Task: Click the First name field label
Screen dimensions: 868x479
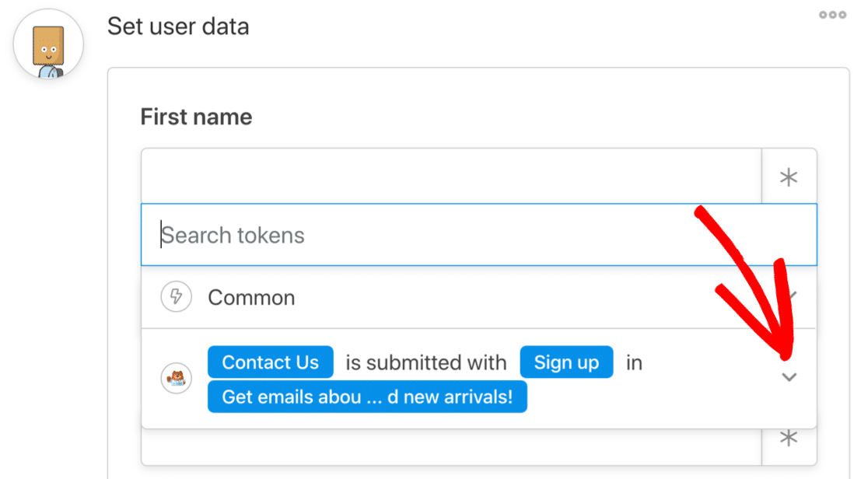Action: 196,117
